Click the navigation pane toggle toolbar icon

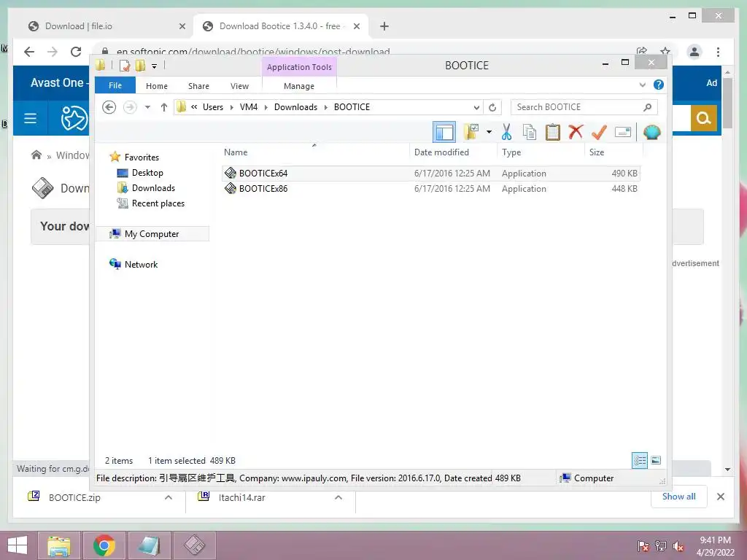click(444, 132)
